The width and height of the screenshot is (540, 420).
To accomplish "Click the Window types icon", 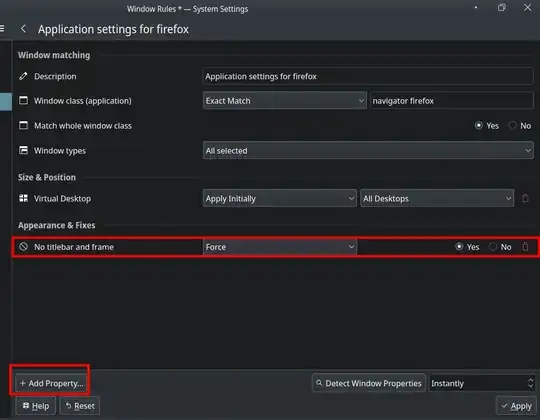I will (x=23, y=150).
